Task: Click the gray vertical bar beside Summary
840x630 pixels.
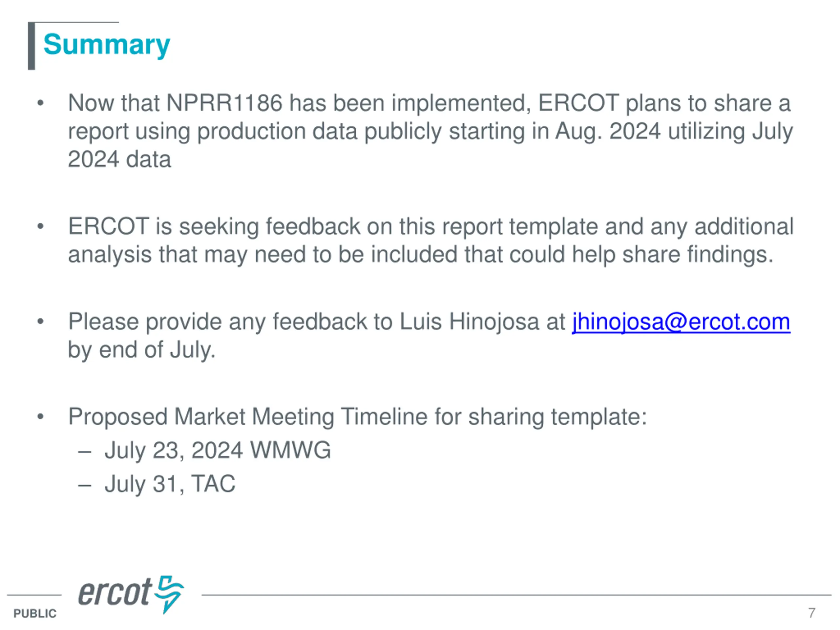Action: pyautogui.click(x=31, y=46)
